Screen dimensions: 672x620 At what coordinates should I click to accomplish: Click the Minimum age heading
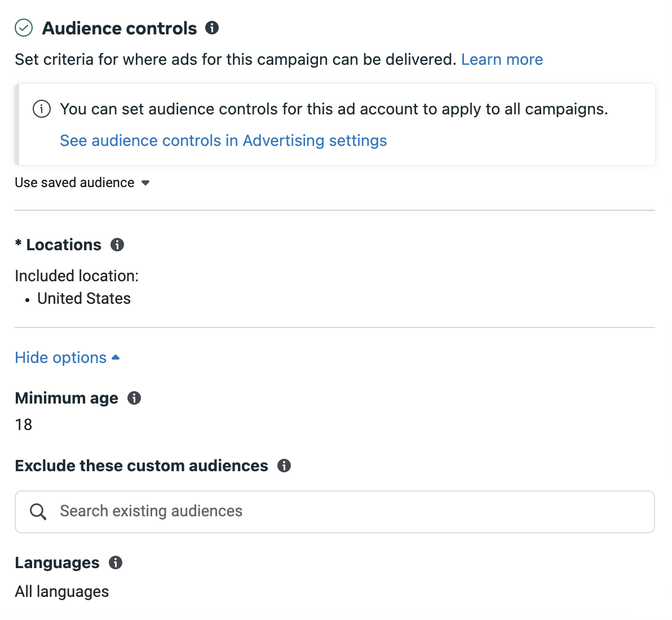67,398
